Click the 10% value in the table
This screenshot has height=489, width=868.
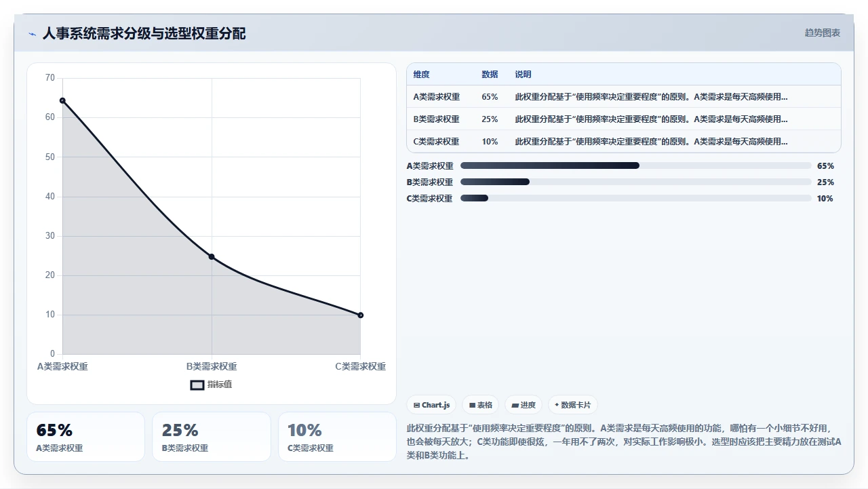tap(490, 142)
